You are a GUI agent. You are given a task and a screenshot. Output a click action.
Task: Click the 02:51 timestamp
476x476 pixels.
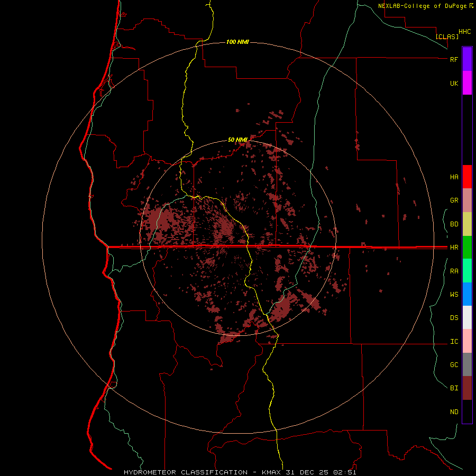pyautogui.click(x=344, y=472)
